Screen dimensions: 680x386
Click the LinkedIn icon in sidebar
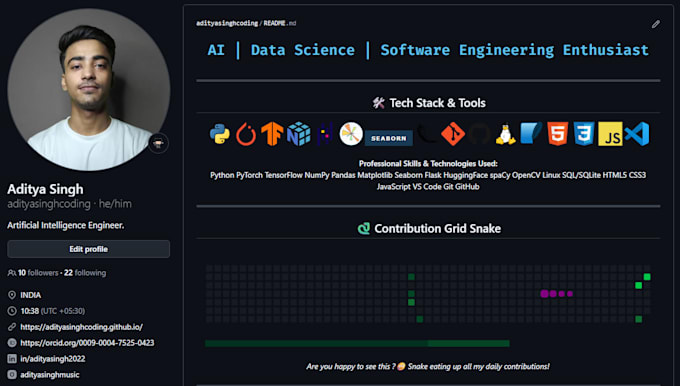[x=12, y=359]
